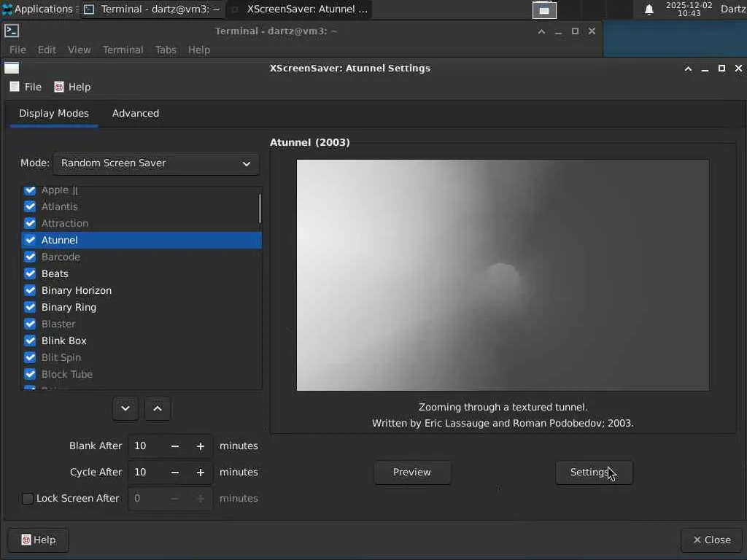Open the Mode dropdown (Random Screen Saver)
747x560 pixels.
[156, 163]
